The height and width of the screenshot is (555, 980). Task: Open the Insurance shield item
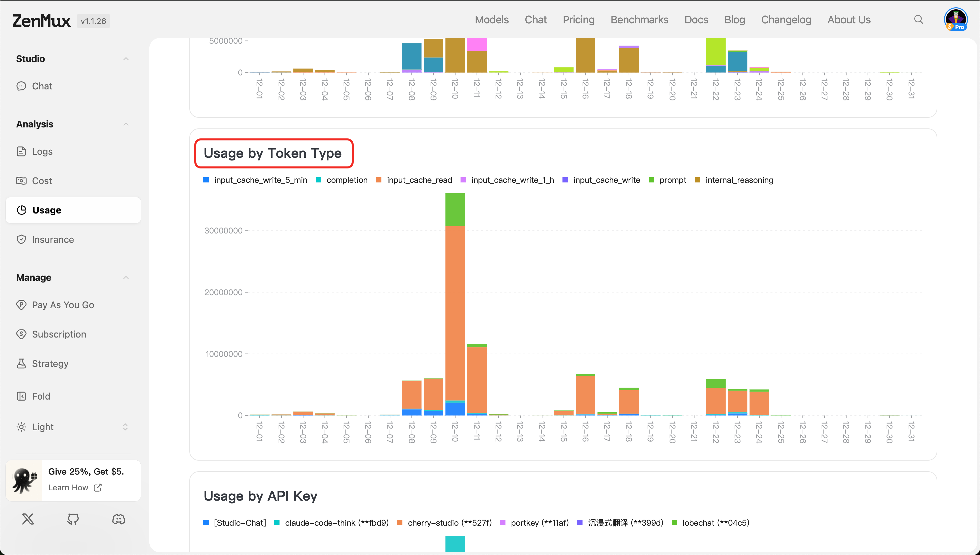coord(53,239)
